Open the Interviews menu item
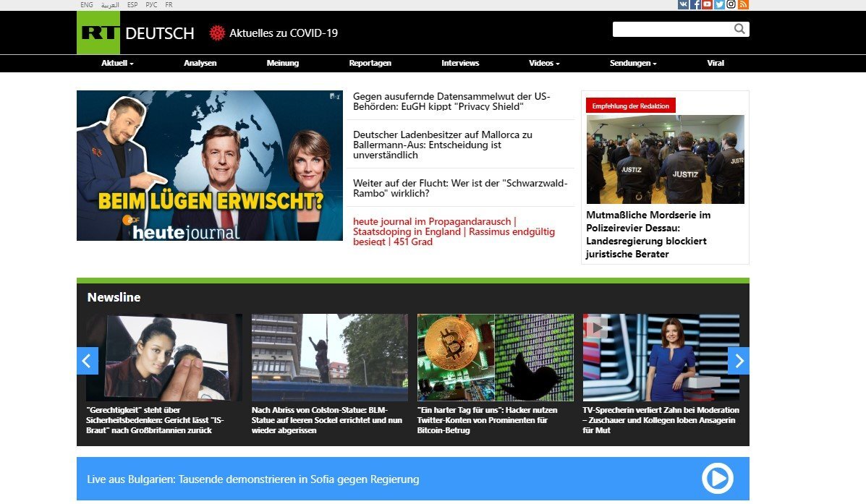The image size is (866, 504). click(460, 63)
